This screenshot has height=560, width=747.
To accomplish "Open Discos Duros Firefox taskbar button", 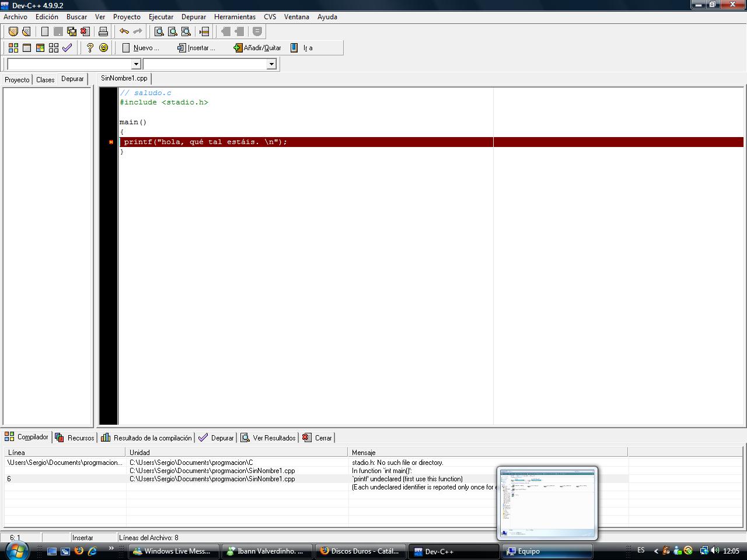I will [360, 551].
